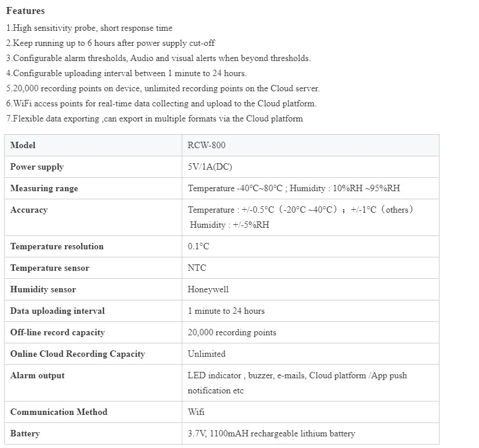Click the Honeywell humidity sensor value

click(x=208, y=289)
